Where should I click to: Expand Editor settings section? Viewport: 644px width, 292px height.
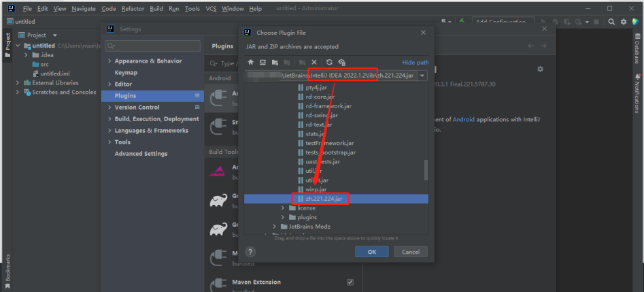pyautogui.click(x=109, y=84)
